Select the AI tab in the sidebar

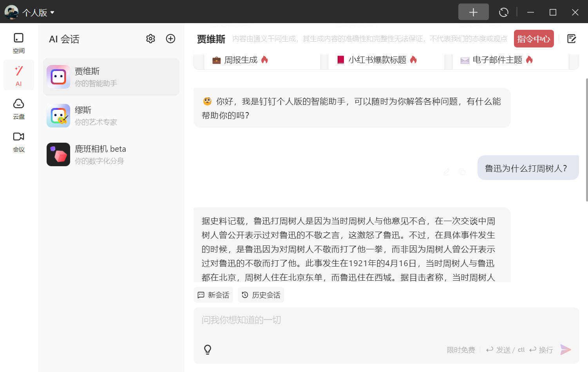click(18, 75)
